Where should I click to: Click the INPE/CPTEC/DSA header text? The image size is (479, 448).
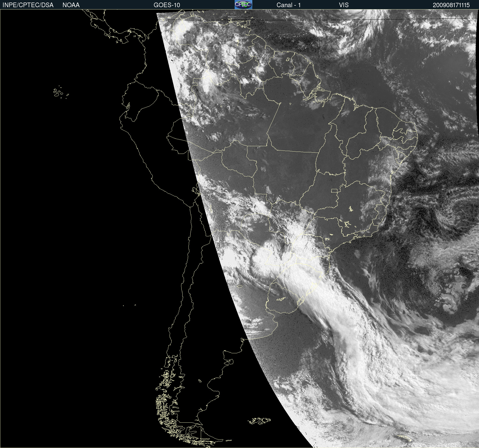pos(28,5)
